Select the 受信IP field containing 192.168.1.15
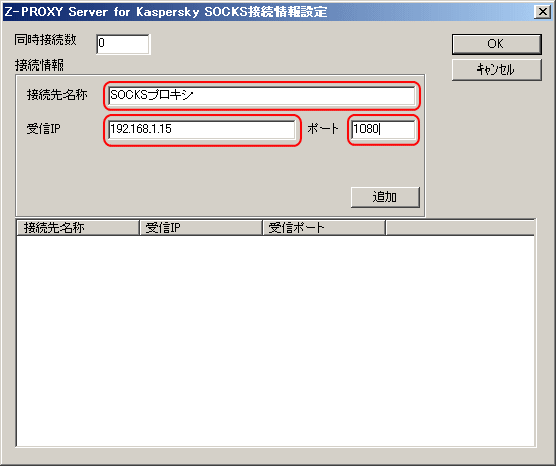Image resolution: width=556 pixels, height=466 pixels. point(202,129)
